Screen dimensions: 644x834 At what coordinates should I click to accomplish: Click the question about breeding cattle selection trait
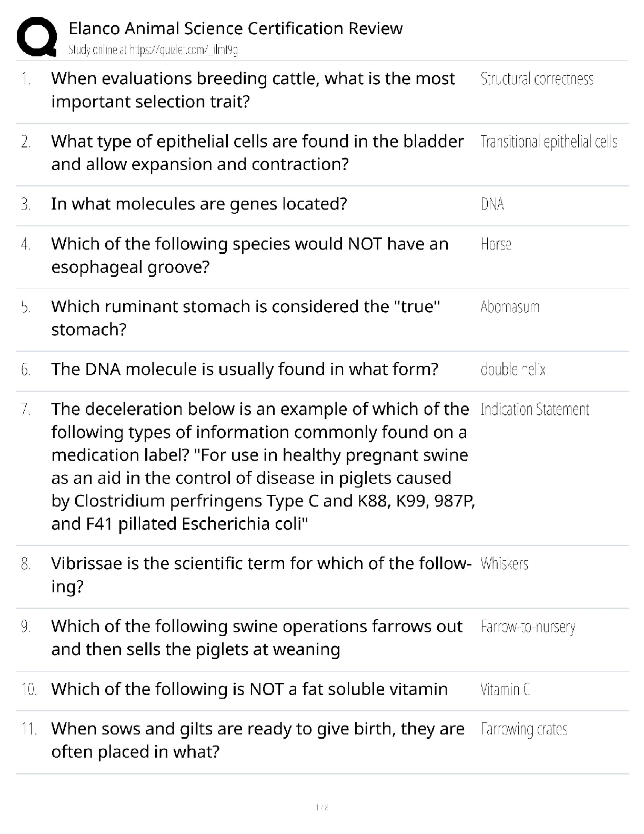[253, 90]
